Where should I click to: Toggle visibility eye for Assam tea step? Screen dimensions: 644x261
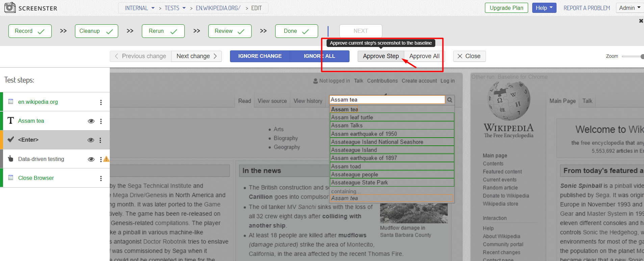point(91,121)
